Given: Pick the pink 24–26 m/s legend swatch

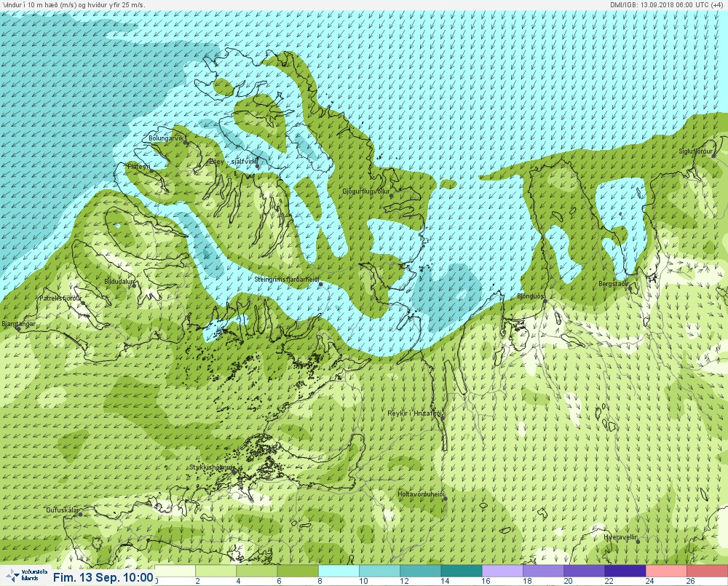Looking at the screenshot, I should [666, 571].
